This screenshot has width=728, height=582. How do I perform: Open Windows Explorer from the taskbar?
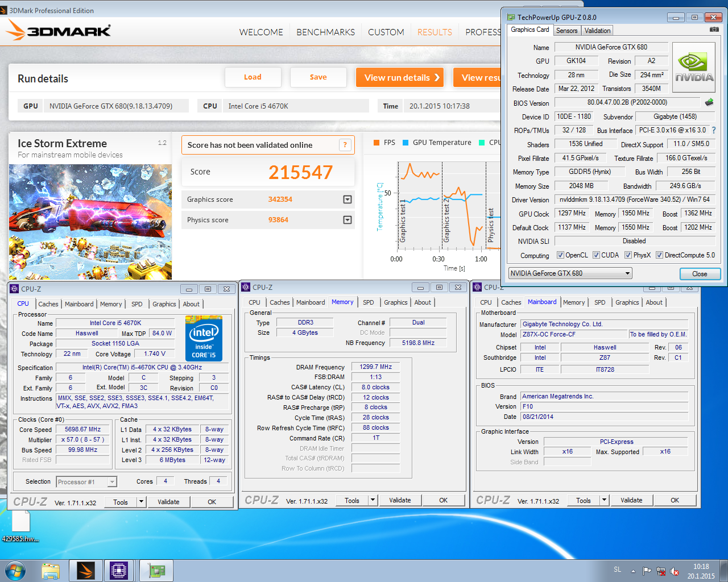pyautogui.click(x=51, y=571)
